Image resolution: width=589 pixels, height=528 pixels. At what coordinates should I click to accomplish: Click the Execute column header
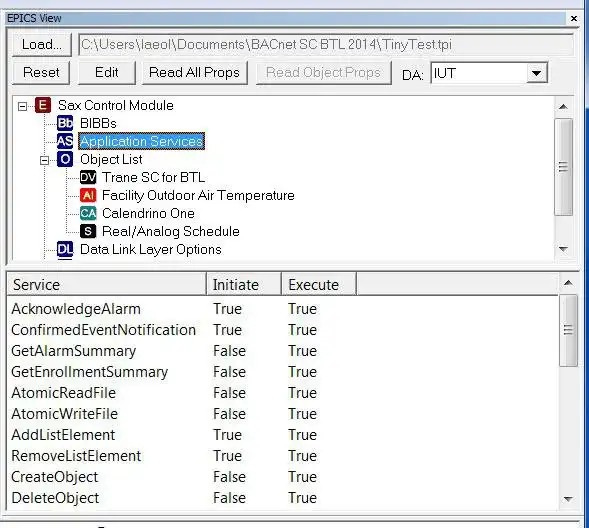319,285
